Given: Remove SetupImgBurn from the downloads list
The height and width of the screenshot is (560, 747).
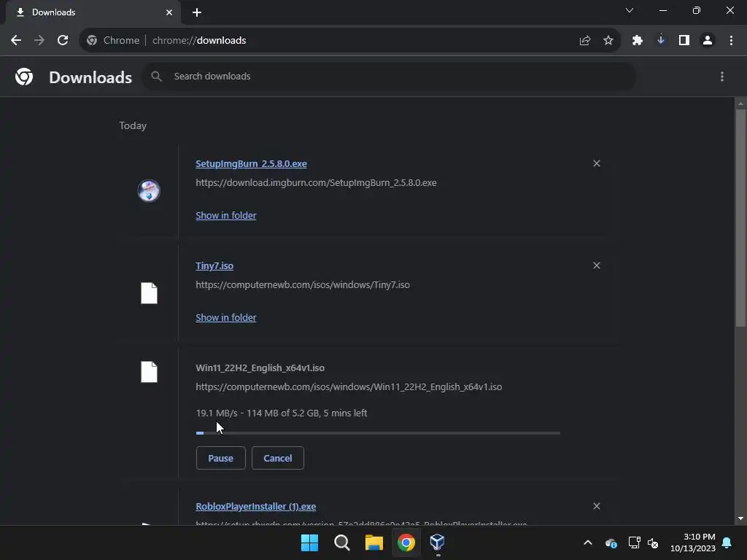Looking at the screenshot, I should [x=597, y=163].
